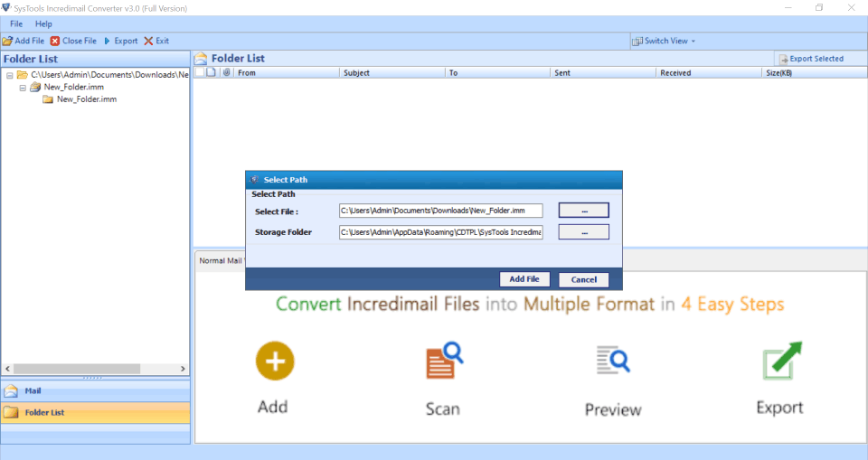The image size is (868, 460).
Task: Open the Mail pane in sidebar
Action: (x=95, y=390)
